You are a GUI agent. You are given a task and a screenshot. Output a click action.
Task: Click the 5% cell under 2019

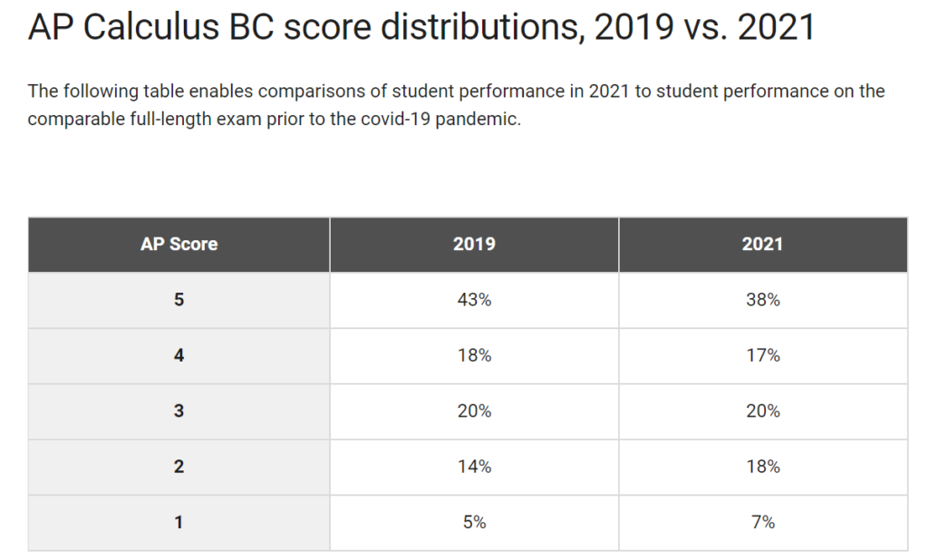(x=474, y=522)
